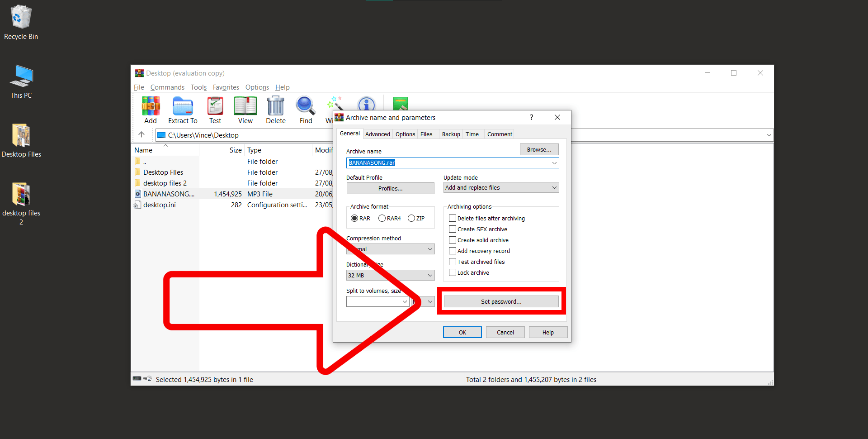Click the Browse button

539,149
